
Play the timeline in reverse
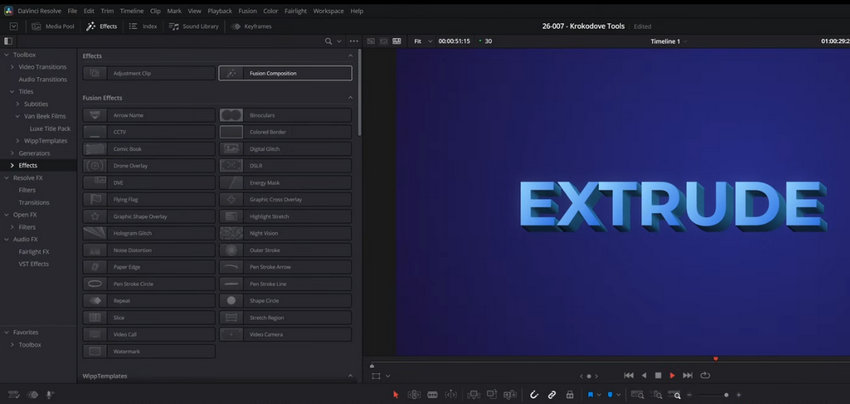(x=644, y=375)
